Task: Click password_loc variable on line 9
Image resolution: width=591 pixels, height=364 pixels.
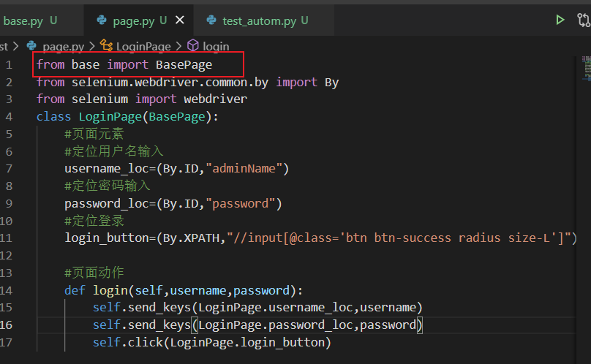Action: [x=107, y=204]
